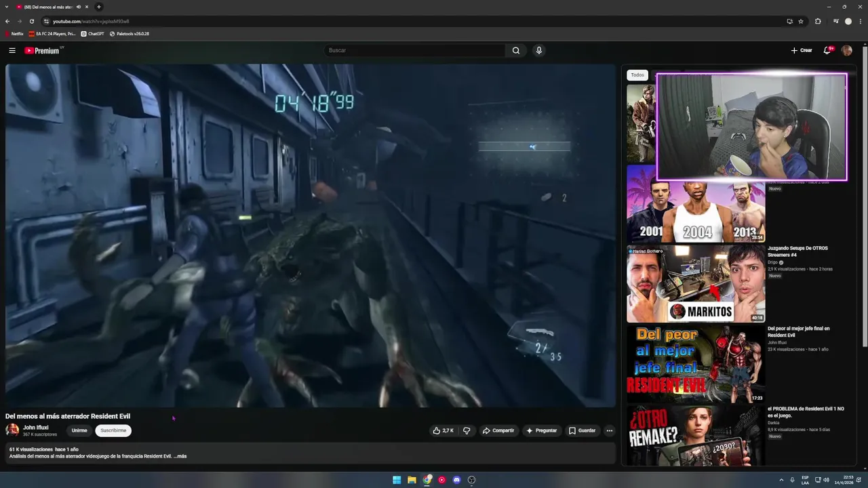Click the Buscar search field
The height and width of the screenshot is (488, 868).
point(414,50)
